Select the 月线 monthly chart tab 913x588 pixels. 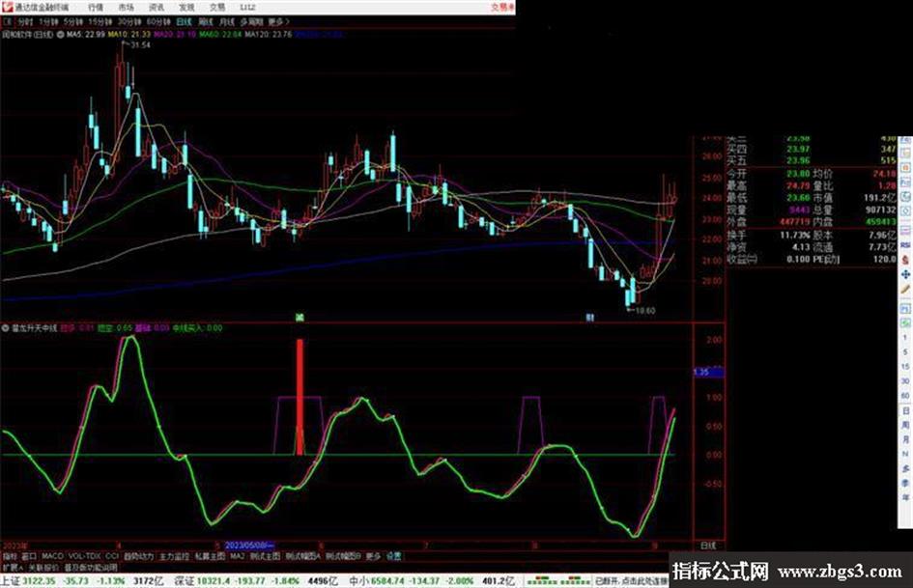click(x=226, y=22)
